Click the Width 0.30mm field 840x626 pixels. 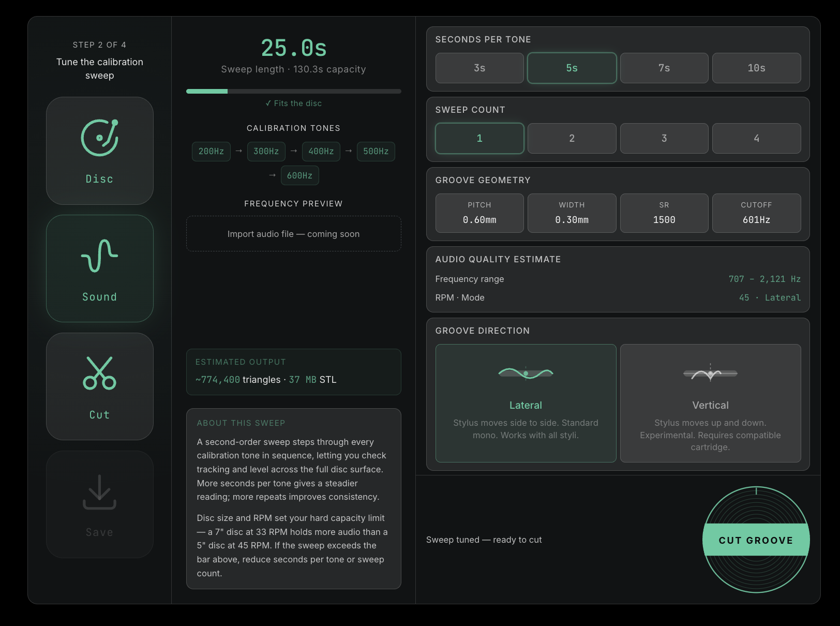click(572, 213)
